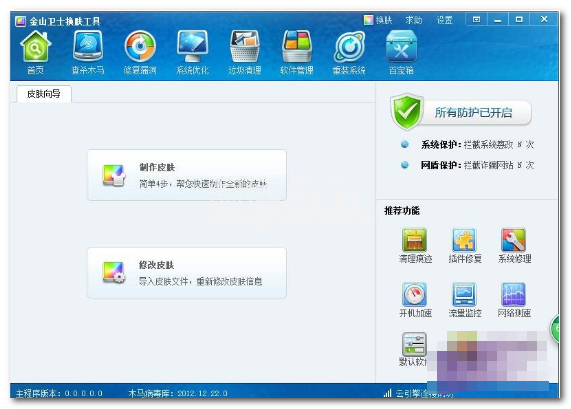This screenshot has width=571, height=409.
Task: Click 木马病毒库 2012.12.22.0 text
Action: [178, 393]
